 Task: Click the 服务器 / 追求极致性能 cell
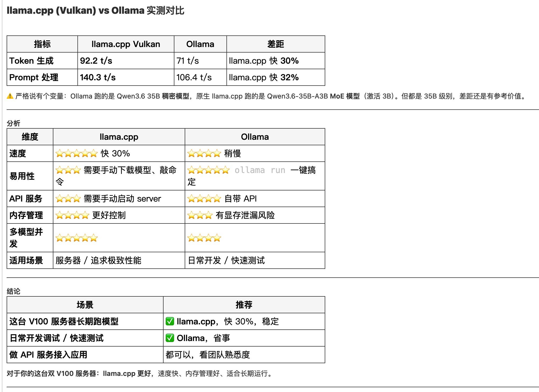98,260
